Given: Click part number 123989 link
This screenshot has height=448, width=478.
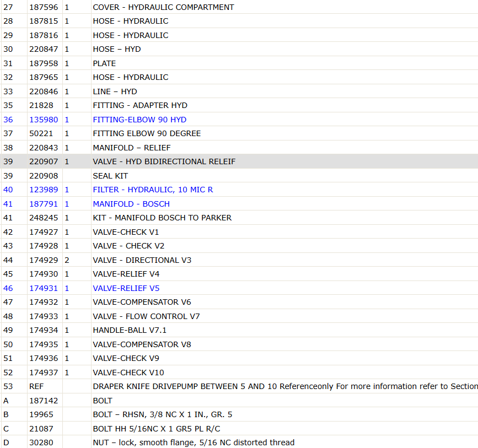Looking at the screenshot, I should (44, 190).
